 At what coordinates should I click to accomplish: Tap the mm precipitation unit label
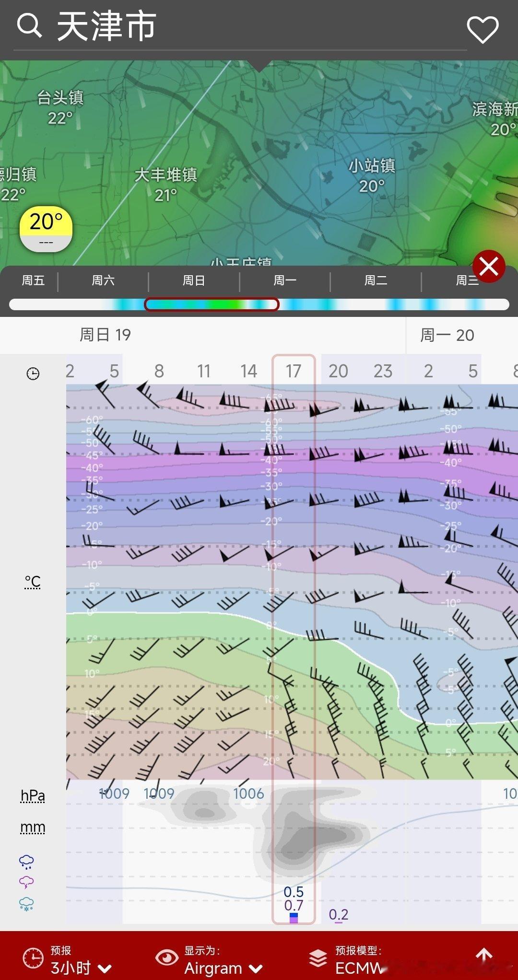pos(33,828)
